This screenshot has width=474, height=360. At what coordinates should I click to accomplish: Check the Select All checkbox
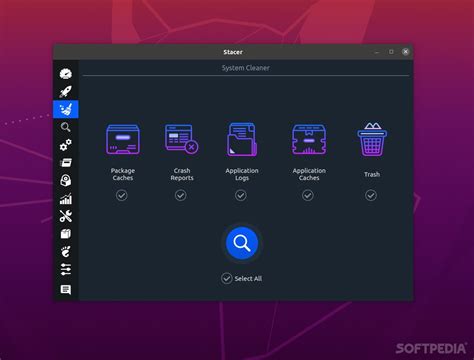(227, 278)
